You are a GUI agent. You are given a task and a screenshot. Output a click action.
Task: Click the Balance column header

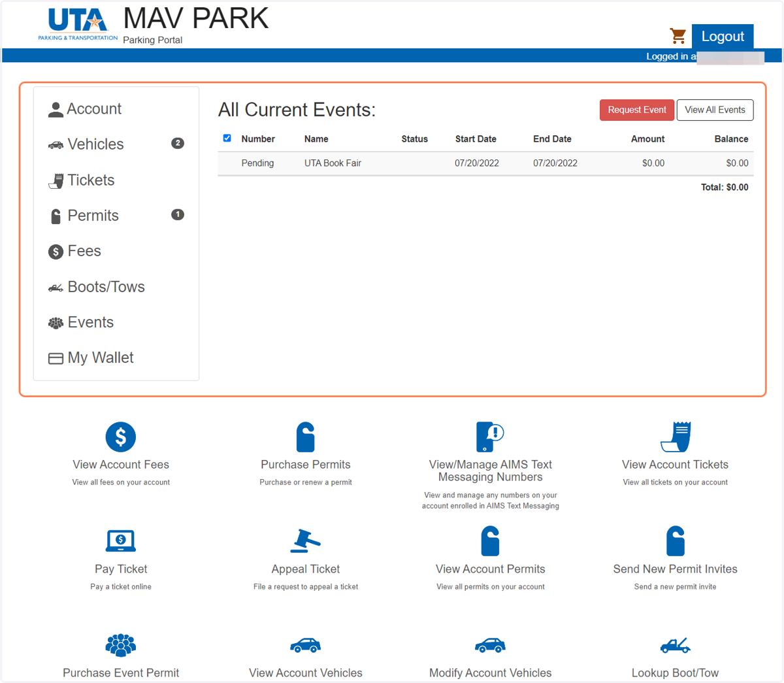731,139
